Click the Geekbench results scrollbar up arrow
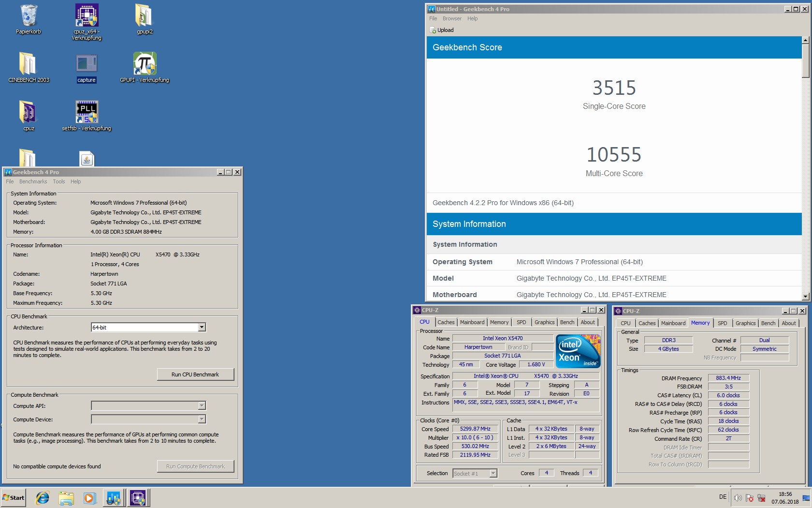Image resolution: width=812 pixels, height=508 pixels. tap(805, 40)
